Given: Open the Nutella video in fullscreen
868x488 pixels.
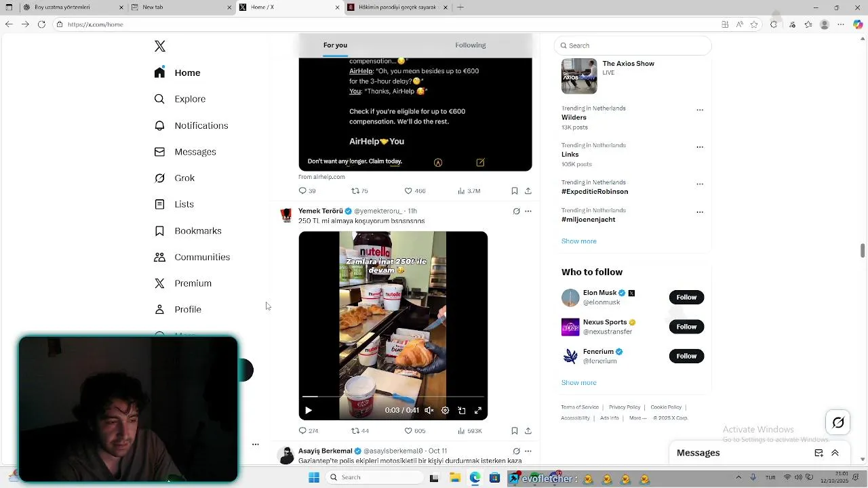Looking at the screenshot, I should [478, 410].
